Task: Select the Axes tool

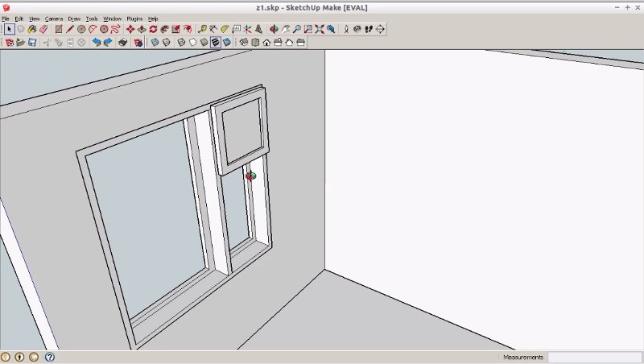Action: (247, 29)
